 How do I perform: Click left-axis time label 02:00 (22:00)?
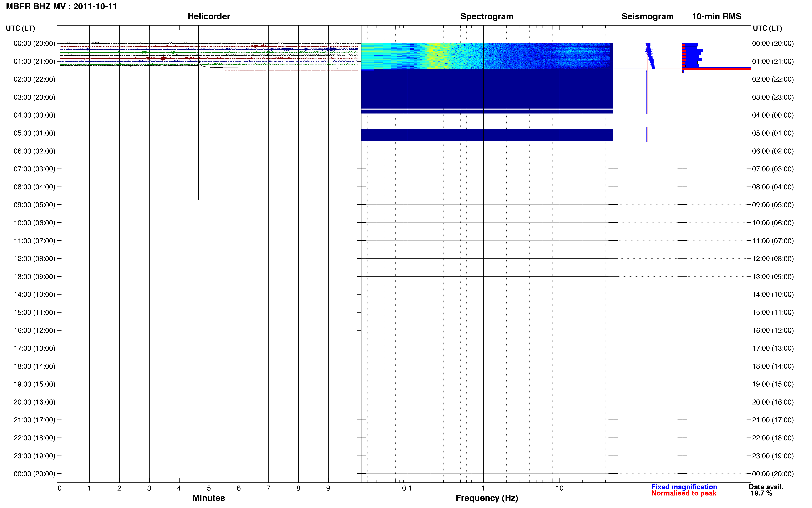coord(34,79)
